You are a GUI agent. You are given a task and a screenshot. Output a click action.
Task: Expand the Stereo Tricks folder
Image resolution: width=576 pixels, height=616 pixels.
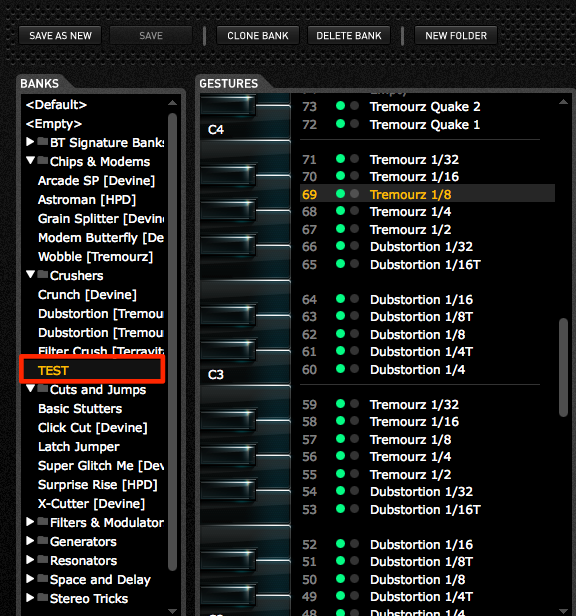(x=30, y=598)
